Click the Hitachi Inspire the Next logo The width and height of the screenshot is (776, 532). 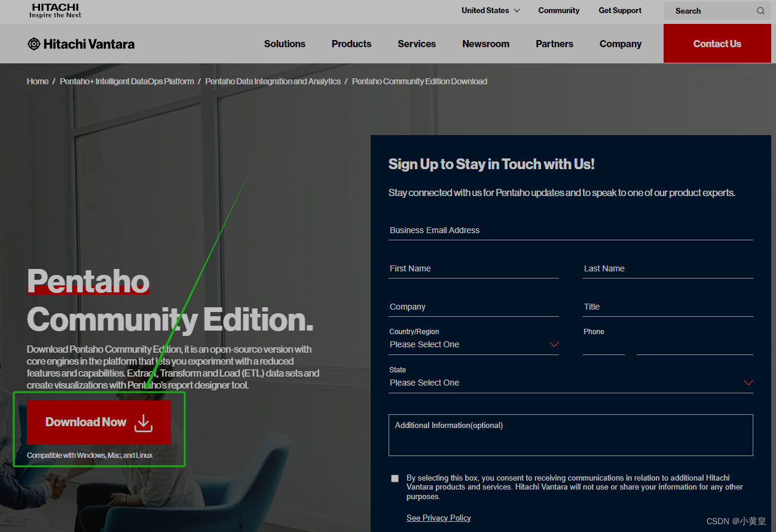(55, 10)
